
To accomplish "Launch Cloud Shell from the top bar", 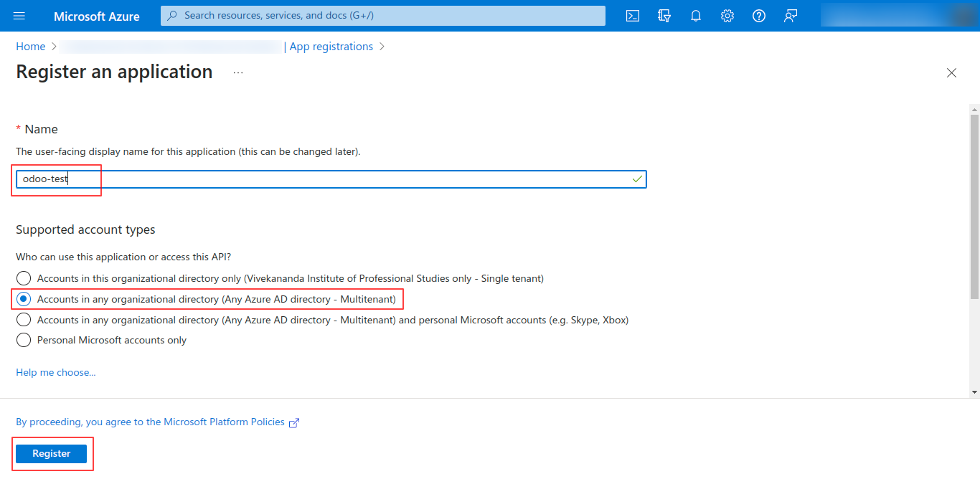I will pos(633,16).
